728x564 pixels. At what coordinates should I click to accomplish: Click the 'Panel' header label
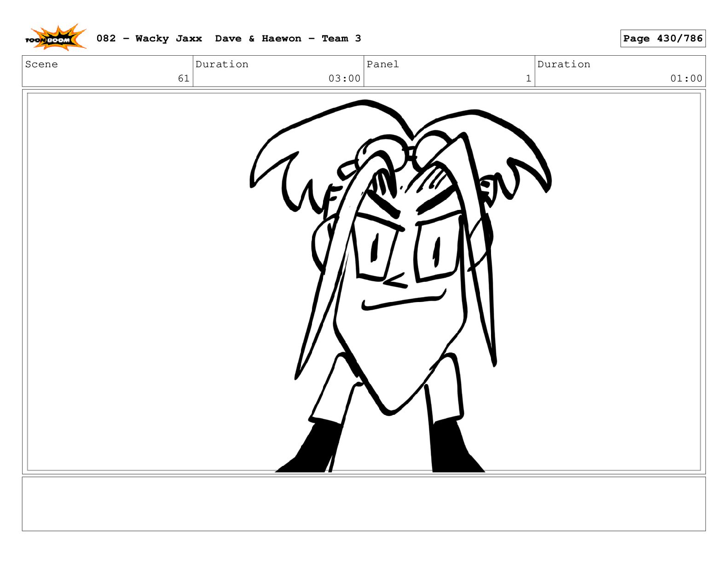pyautogui.click(x=382, y=64)
